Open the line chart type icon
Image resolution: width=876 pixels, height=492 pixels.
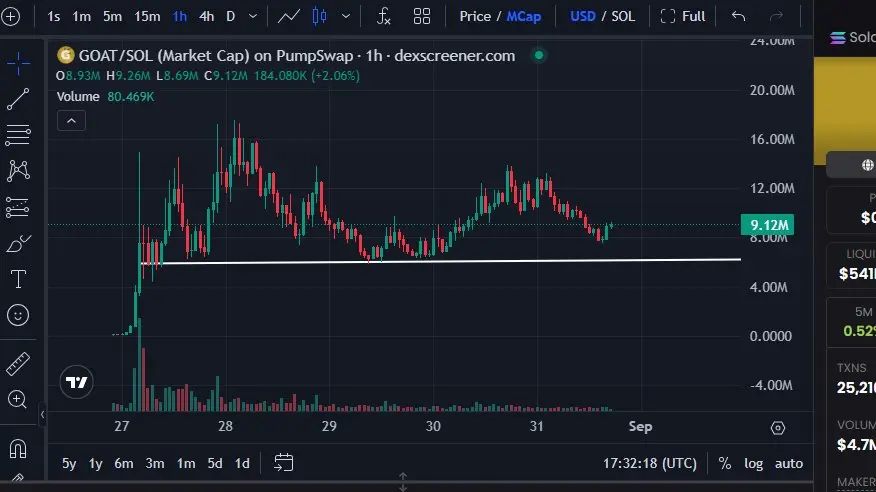coord(289,16)
